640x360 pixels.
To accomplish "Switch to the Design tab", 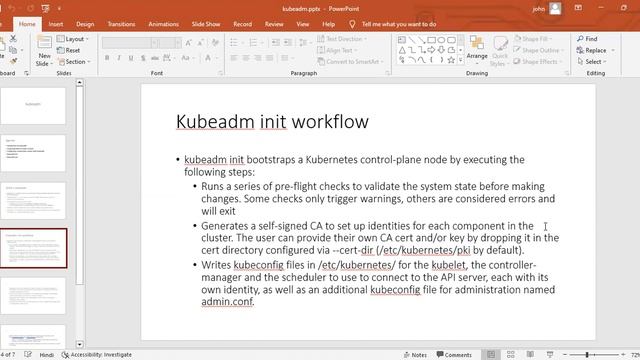I will [85, 24].
